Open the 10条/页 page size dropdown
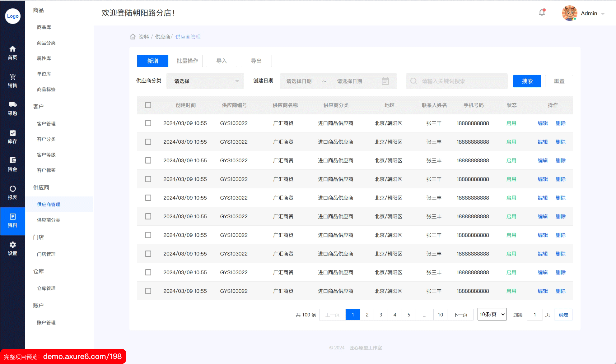The height and width of the screenshot is (364, 616). point(492,314)
